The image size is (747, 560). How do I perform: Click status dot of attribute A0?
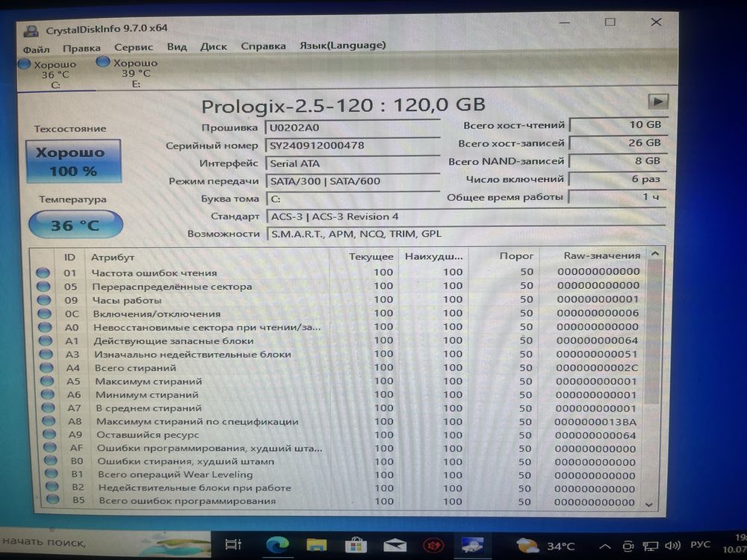45,327
